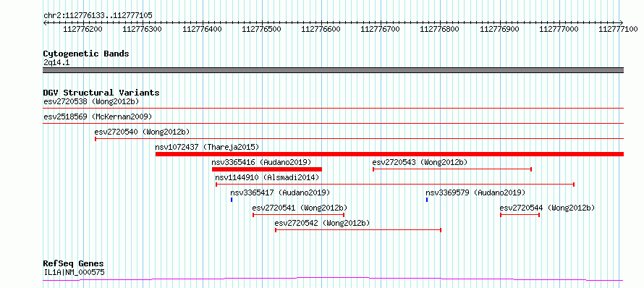Click the 112776500 ruler position
This screenshot has height=288, width=644.
[x=262, y=29]
